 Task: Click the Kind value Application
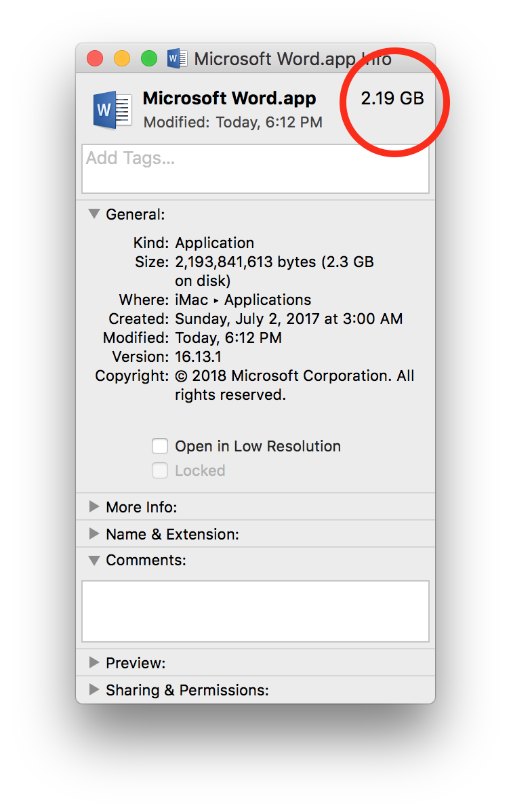(x=214, y=243)
